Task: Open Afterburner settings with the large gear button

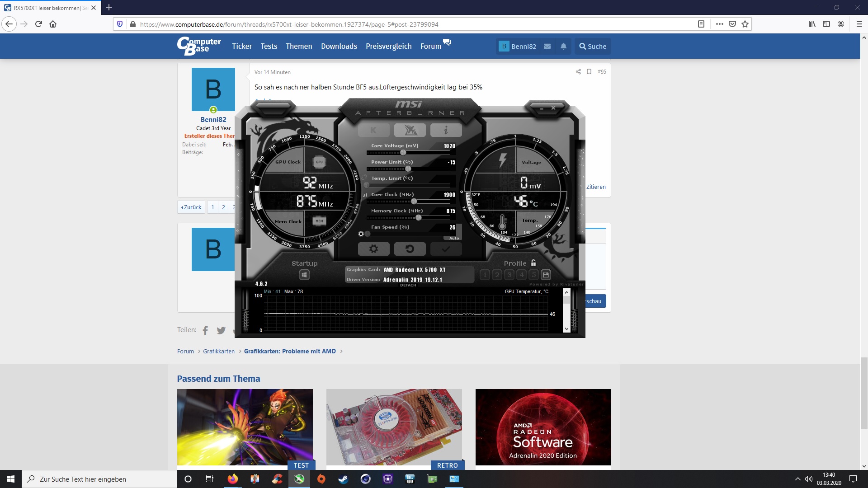Action: 373,249
